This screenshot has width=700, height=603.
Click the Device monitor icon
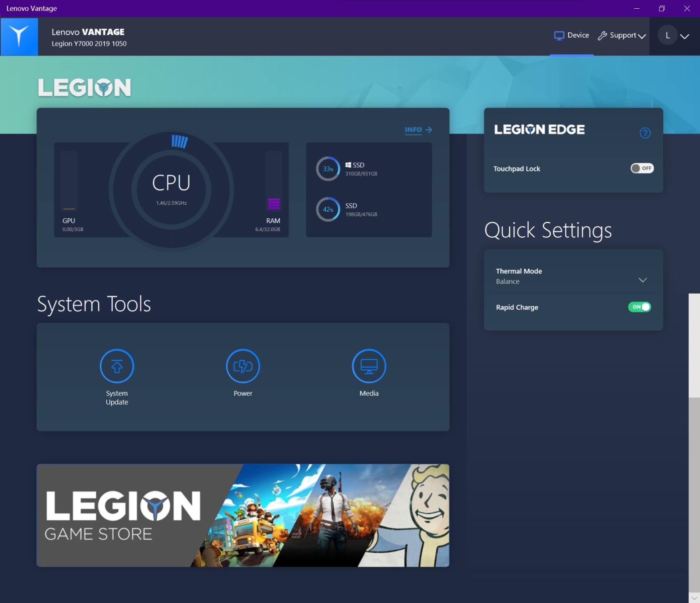click(559, 35)
